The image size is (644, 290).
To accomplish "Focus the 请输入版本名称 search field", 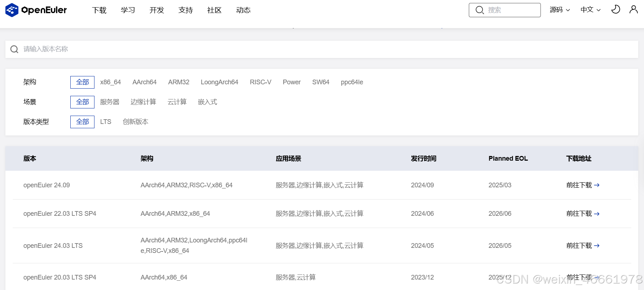I will [322, 49].
